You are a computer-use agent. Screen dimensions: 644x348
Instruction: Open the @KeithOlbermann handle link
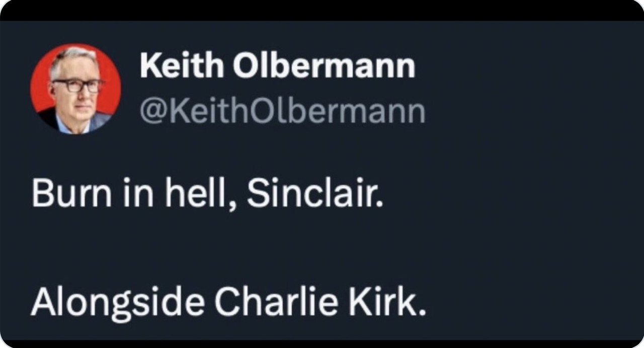[x=282, y=112]
